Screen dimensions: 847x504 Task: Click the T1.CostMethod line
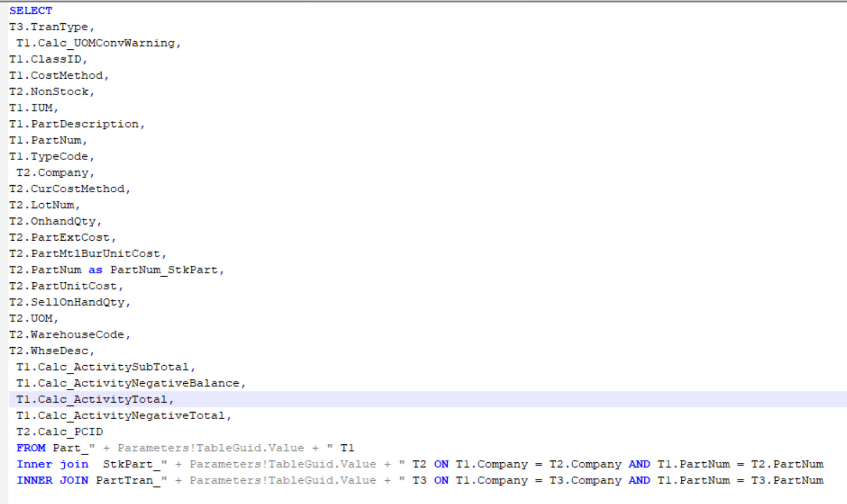click(x=59, y=76)
